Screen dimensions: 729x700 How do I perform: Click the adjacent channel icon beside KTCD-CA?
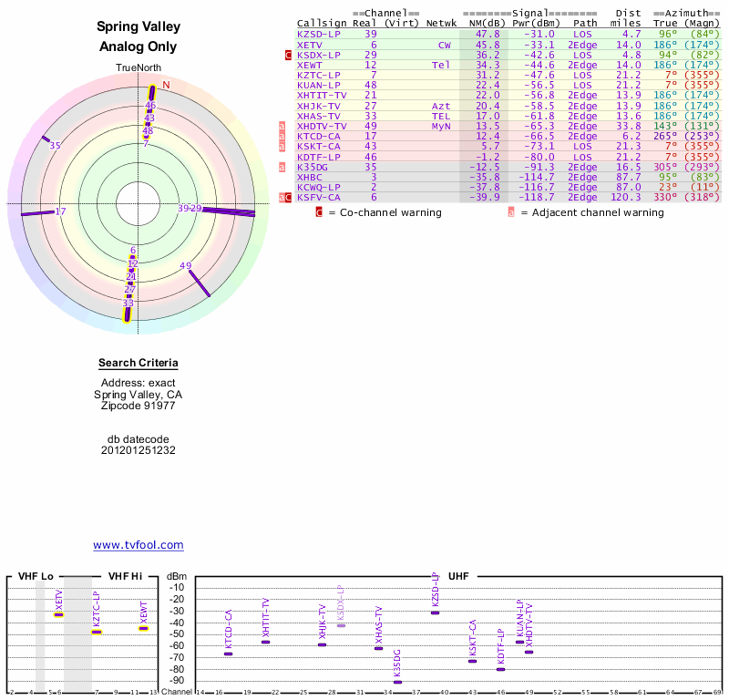(x=282, y=137)
